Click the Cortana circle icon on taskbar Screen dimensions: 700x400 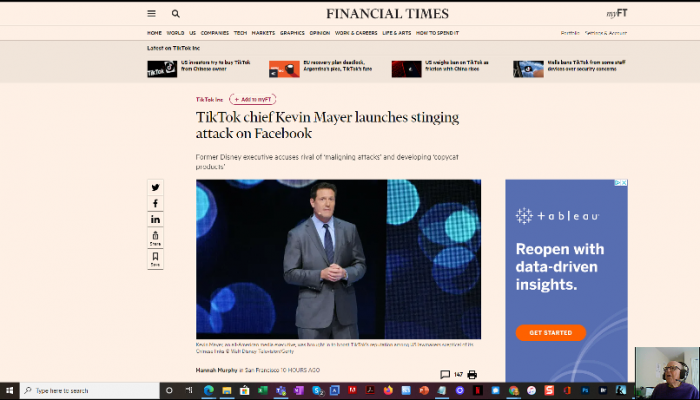(169, 391)
